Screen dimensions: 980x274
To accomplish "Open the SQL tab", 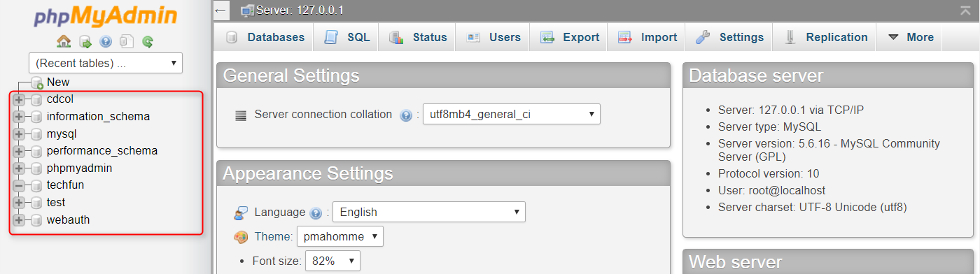I will 346,38.
